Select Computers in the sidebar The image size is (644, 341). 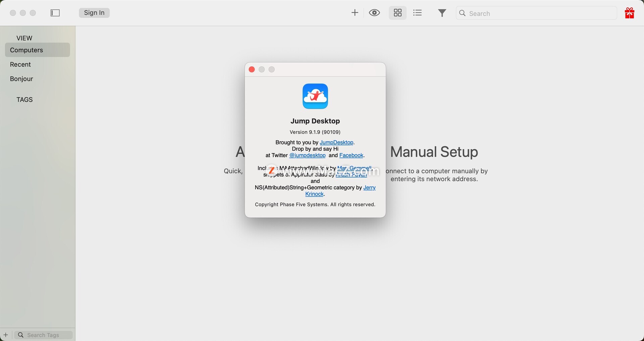[38, 50]
